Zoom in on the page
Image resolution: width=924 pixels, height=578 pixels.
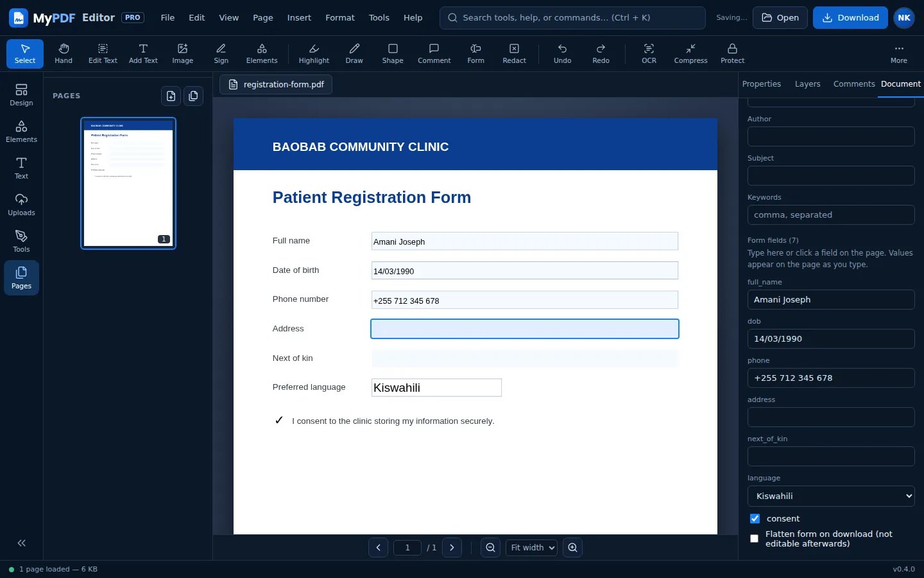coord(572,548)
